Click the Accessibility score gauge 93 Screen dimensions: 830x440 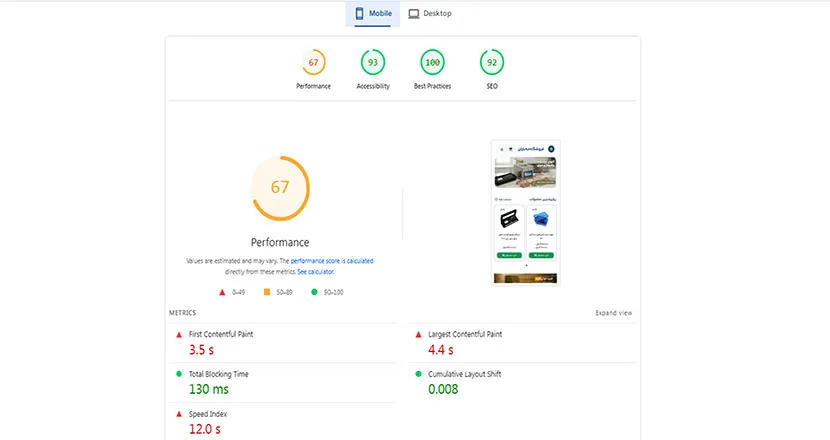[373, 63]
